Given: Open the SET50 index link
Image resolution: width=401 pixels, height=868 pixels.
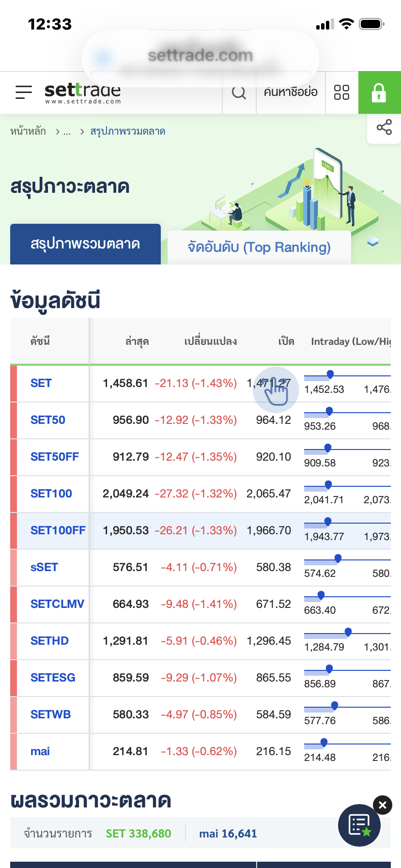Looking at the screenshot, I should click(x=48, y=420).
